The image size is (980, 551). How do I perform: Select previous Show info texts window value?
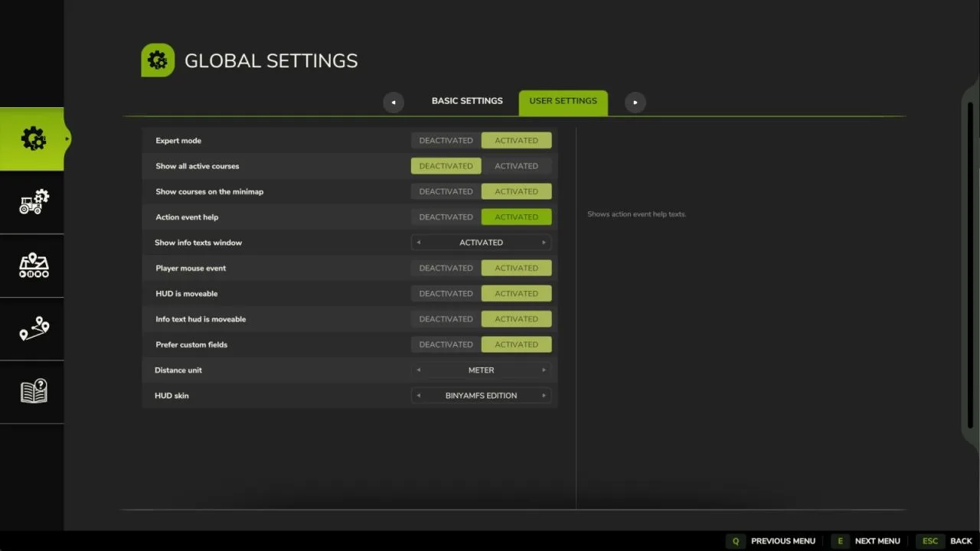(419, 243)
